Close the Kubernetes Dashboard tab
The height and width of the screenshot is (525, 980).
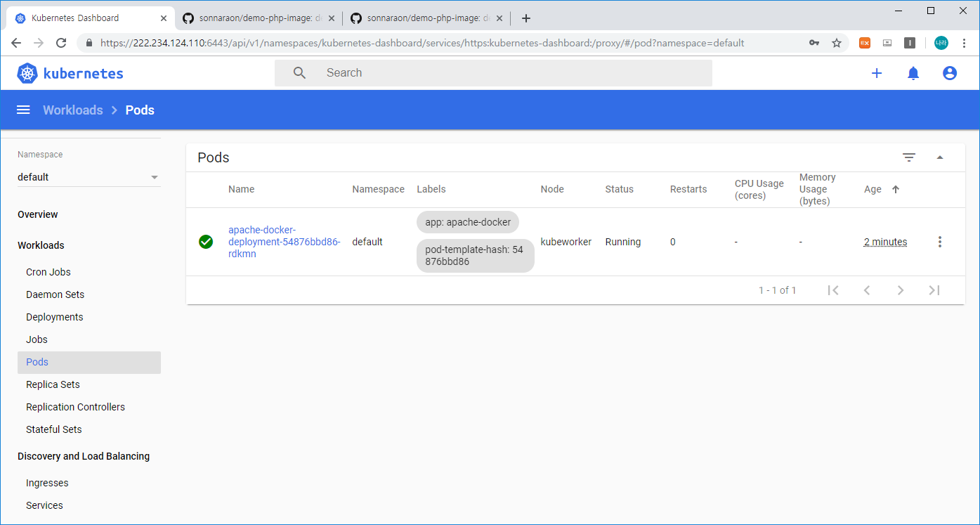(x=163, y=18)
